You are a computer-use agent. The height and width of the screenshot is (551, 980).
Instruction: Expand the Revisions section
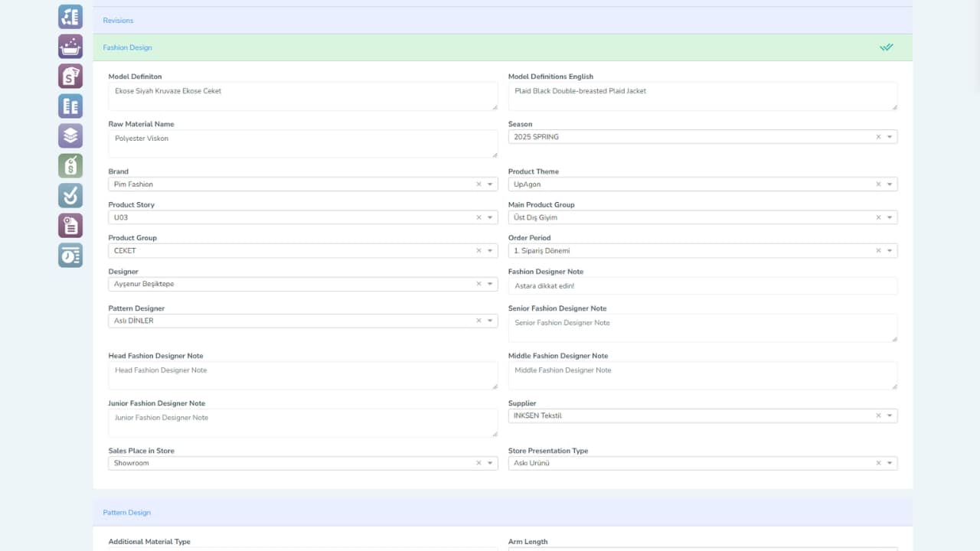pos(118,21)
